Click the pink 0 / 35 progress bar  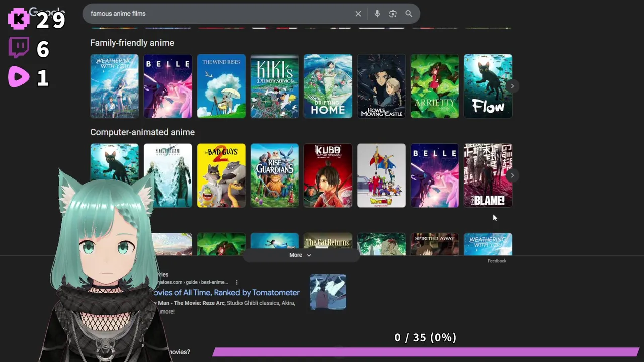click(426, 352)
